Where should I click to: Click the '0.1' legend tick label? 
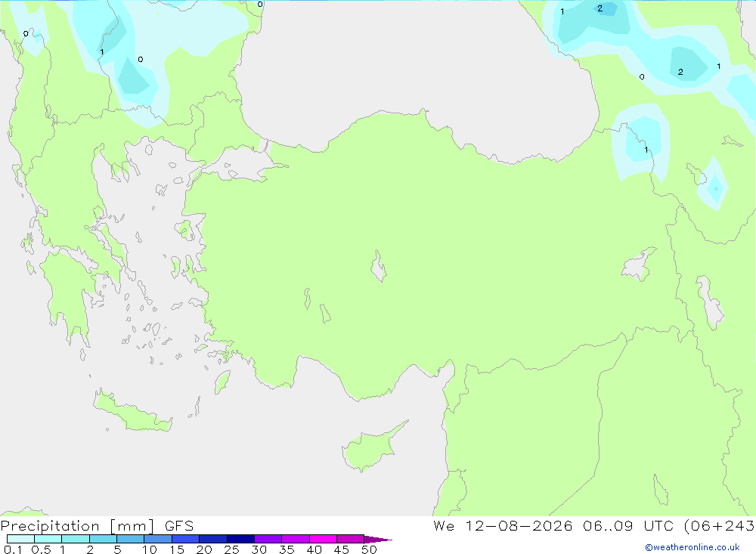coord(13,549)
